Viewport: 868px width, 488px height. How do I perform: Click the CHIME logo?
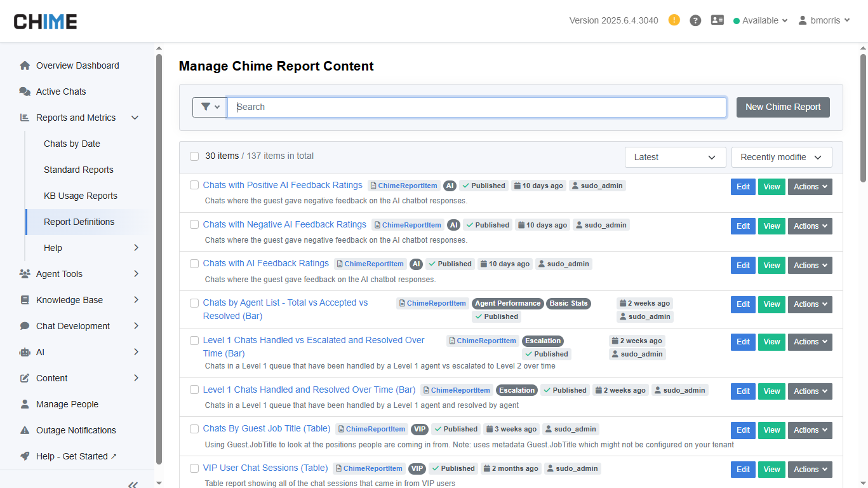[x=46, y=22]
